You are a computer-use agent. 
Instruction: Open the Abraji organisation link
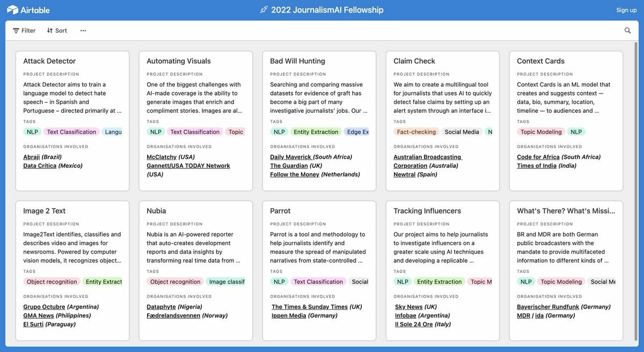click(32, 157)
